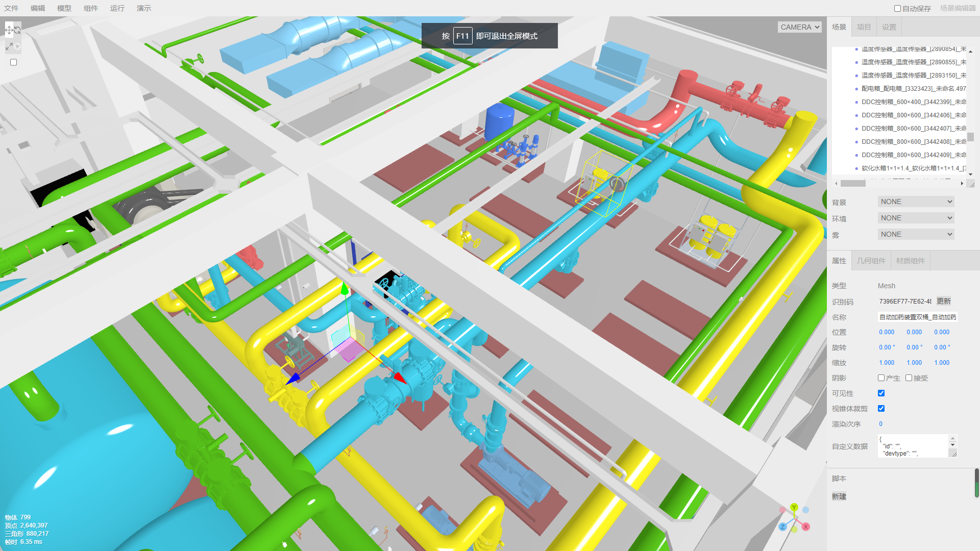Open the 背景 background dropdown
The width and height of the screenshot is (980, 551).
(x=916, y=202)
